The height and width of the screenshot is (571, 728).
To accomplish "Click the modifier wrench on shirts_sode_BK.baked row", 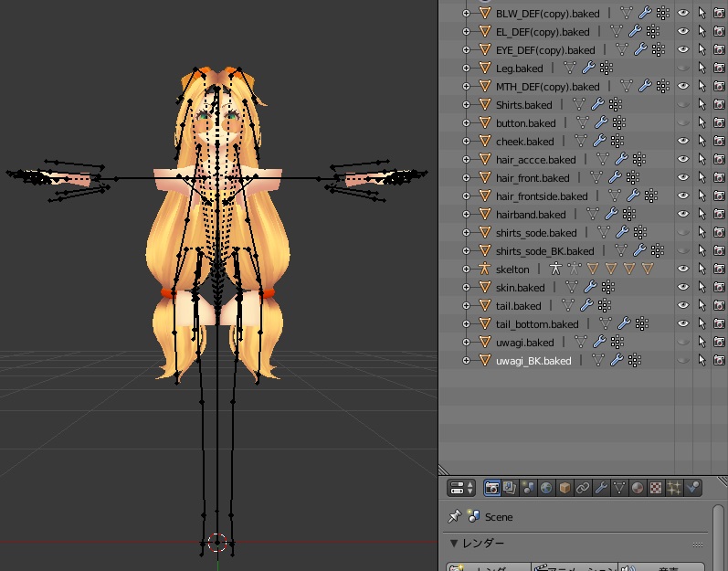I will [639, 250].
